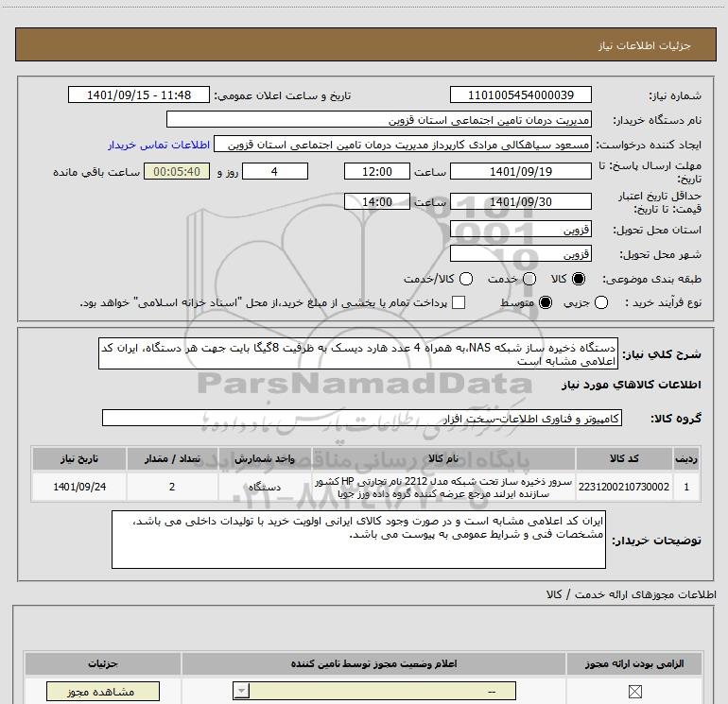Click the الزامی بودن ارائه مجوز column header
Viewport: 728px width, 704px height.
[x=634, y=663]
